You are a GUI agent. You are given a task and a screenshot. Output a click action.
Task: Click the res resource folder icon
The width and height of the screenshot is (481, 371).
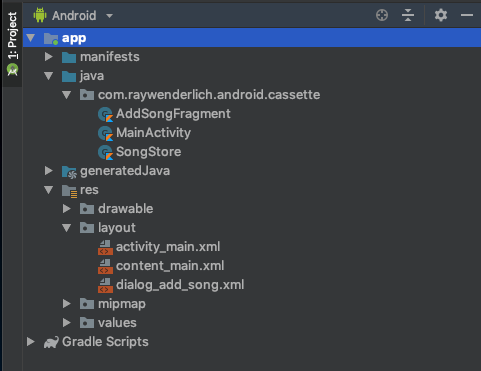pyautogui.click(x=69, y=191)
